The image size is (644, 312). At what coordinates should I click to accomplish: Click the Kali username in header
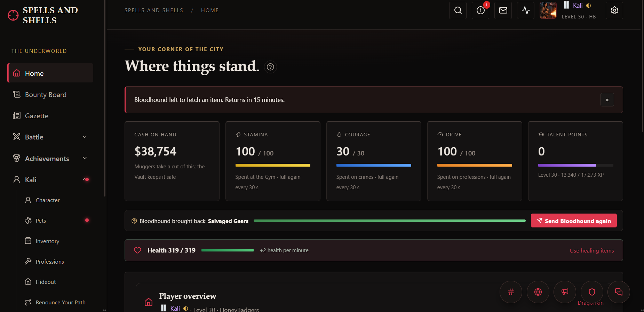tap(578, 6)
